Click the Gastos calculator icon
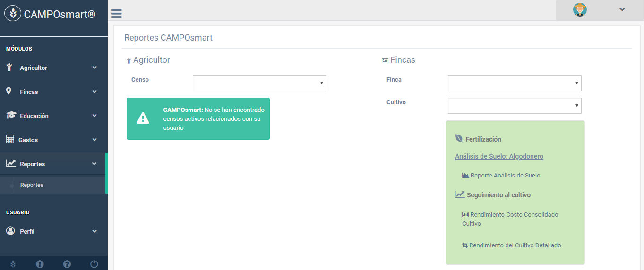This screenshot has height=270, width=644. (x=10, y=139)
